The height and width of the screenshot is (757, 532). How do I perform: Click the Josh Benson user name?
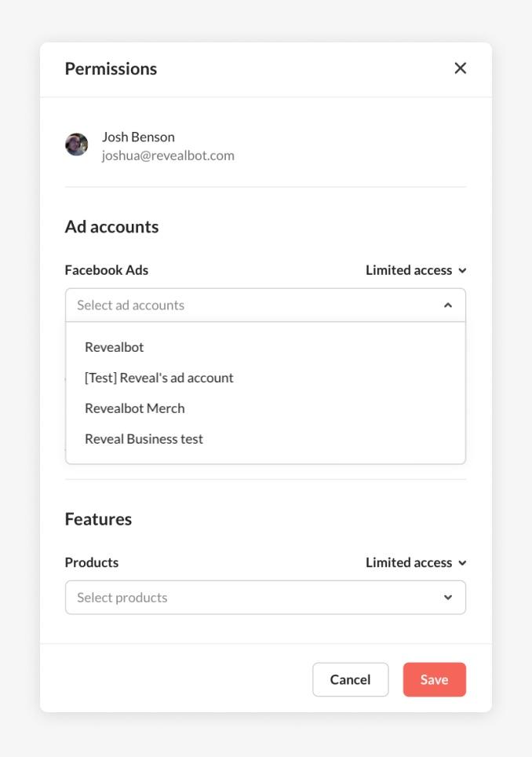138,137
